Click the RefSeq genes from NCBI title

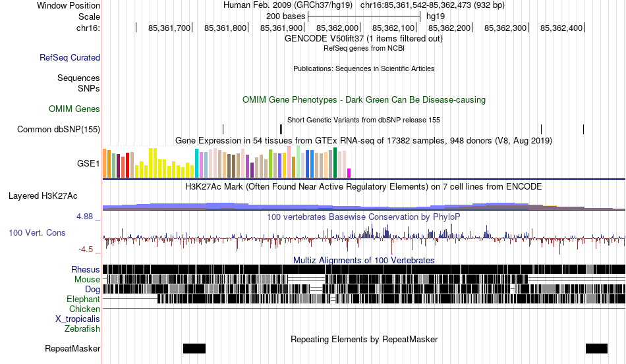(x=364, y=48)
